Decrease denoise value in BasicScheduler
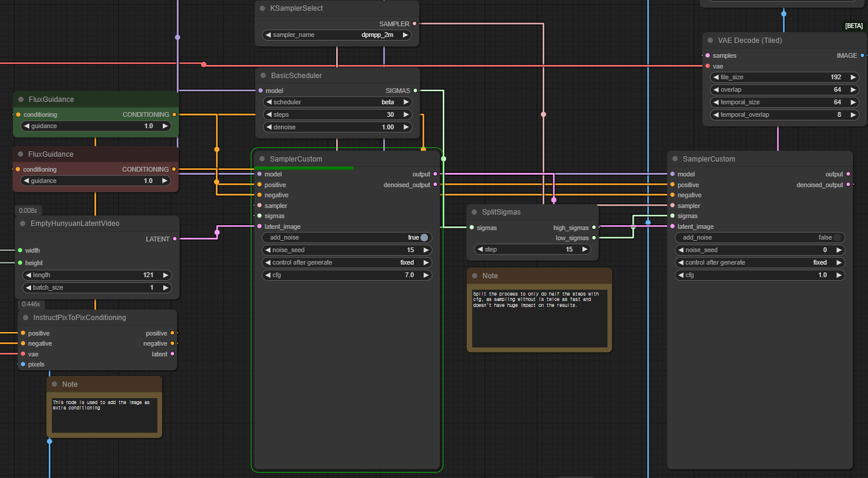 [268, 127]
